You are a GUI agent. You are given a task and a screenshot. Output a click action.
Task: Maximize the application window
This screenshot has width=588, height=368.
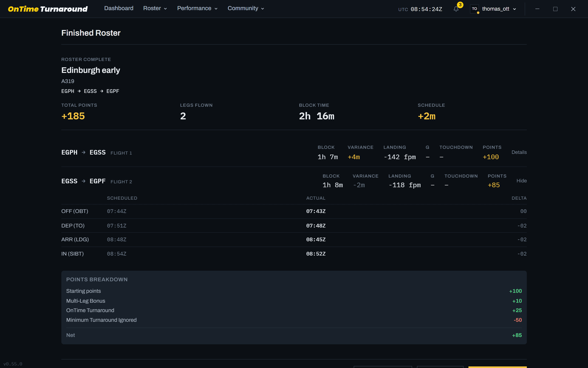(555, 9)
